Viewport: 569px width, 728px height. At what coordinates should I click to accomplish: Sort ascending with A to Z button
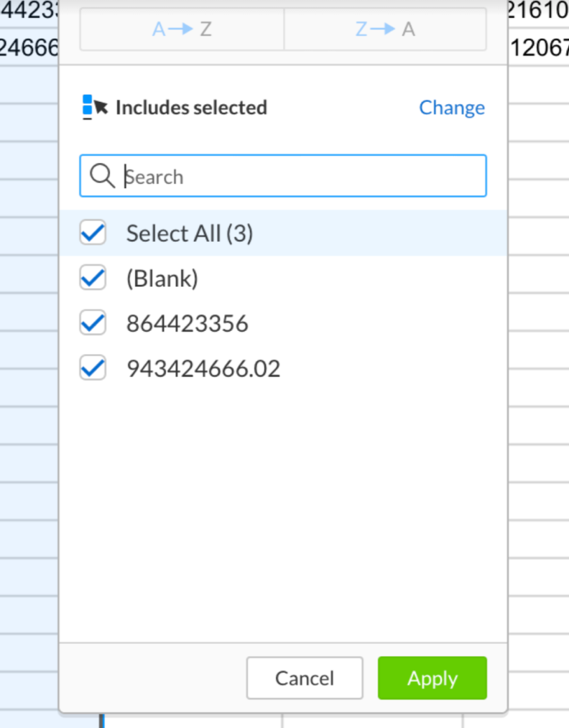pyautogui.click(x=182, y=29)
